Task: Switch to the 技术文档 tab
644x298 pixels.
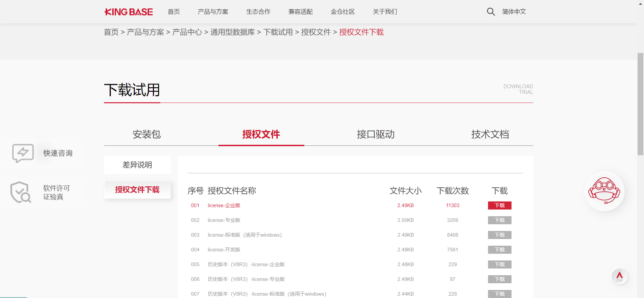Action: (x=490, y=134)
